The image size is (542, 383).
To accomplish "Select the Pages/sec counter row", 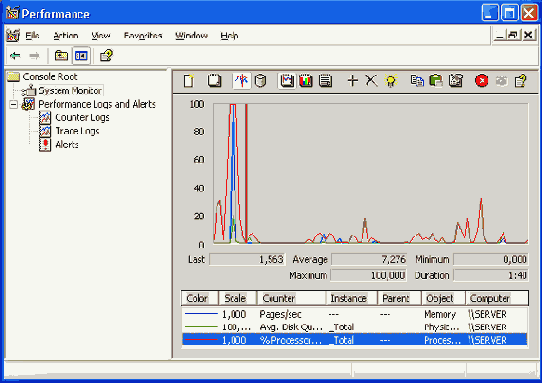I will click(355, 314).
